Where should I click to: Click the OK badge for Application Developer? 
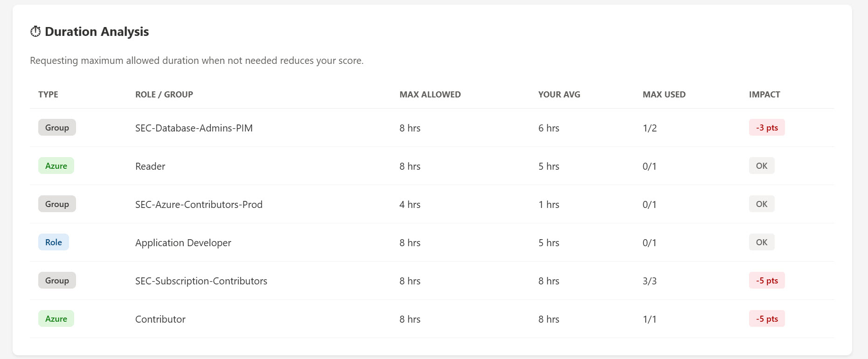click(762, 242)
